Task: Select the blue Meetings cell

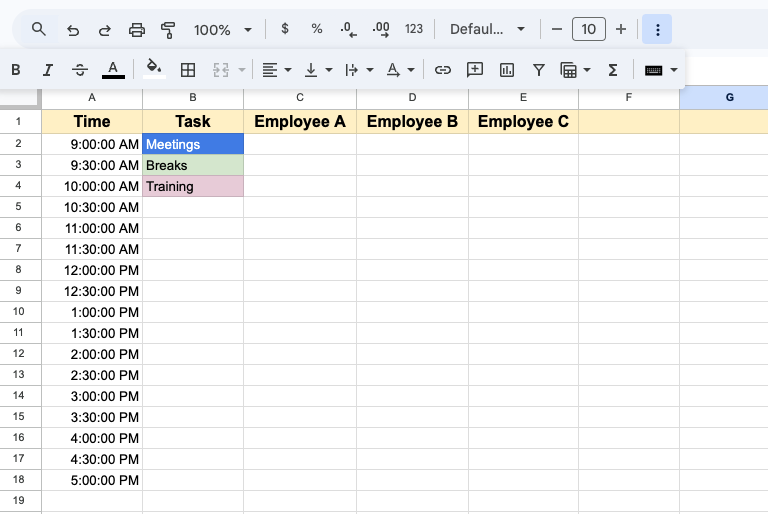Action: [x=193, y=144]
